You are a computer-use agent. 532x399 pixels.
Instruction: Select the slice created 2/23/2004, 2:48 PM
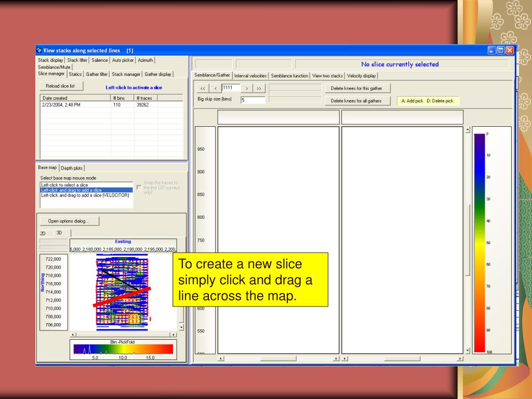tap(111, 105)
